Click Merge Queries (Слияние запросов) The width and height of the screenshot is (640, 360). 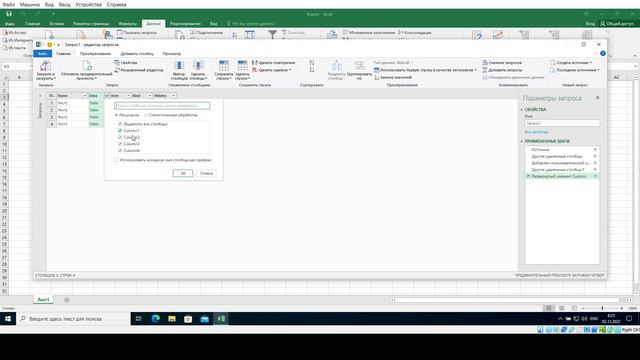[x=502, y=62]
